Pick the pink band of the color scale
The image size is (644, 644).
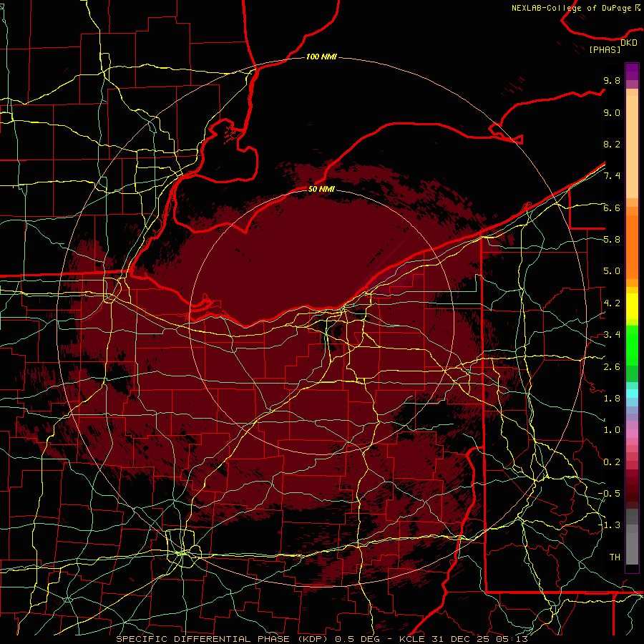(632, 434)
